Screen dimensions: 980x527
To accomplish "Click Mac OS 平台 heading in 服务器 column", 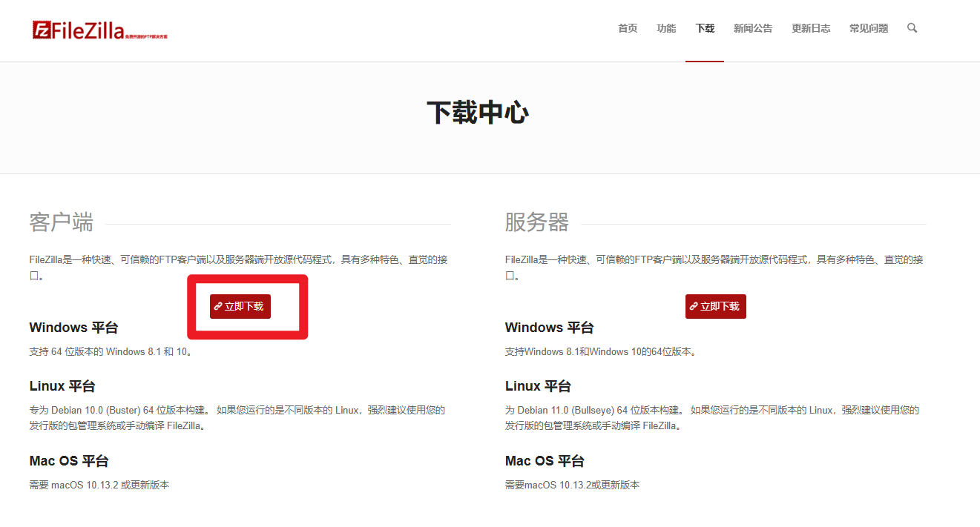I will click(545, 461).
